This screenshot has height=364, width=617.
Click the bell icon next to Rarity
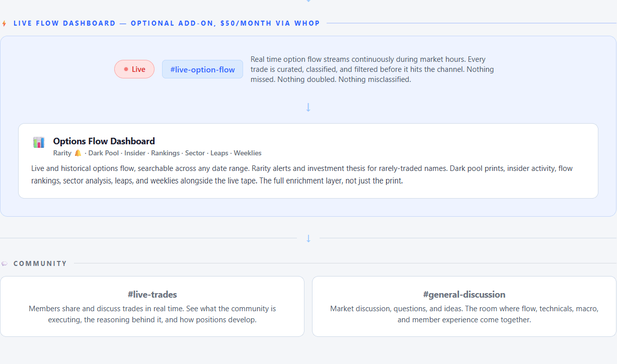point(78,153)
